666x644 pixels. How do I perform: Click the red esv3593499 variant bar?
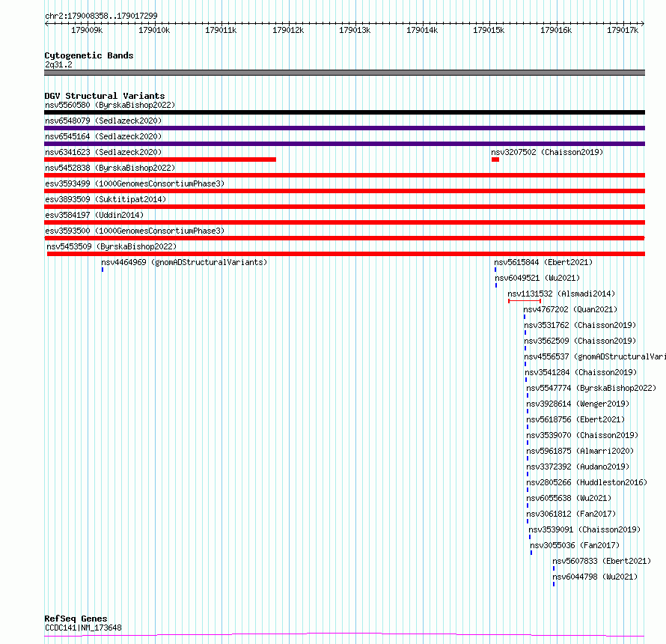pyautogui.click(x=344, y=191)
